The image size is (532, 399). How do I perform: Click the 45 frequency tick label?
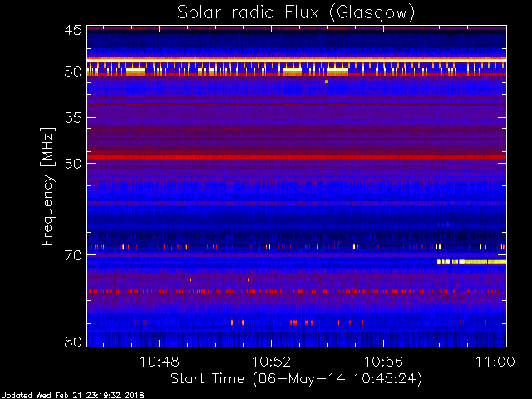pos(73,30)
